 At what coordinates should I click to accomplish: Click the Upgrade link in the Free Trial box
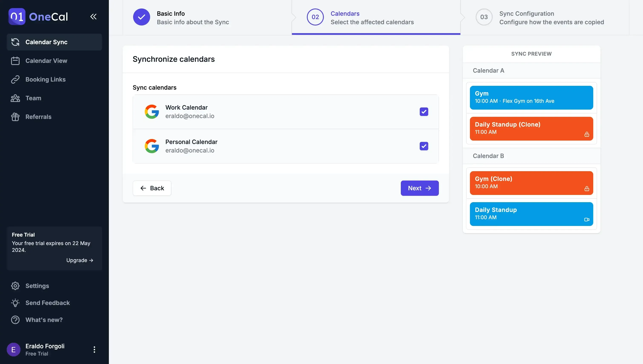point(80,260)
